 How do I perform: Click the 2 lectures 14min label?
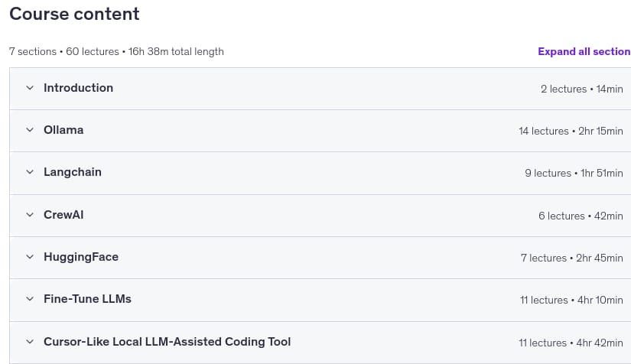point(582,89)
